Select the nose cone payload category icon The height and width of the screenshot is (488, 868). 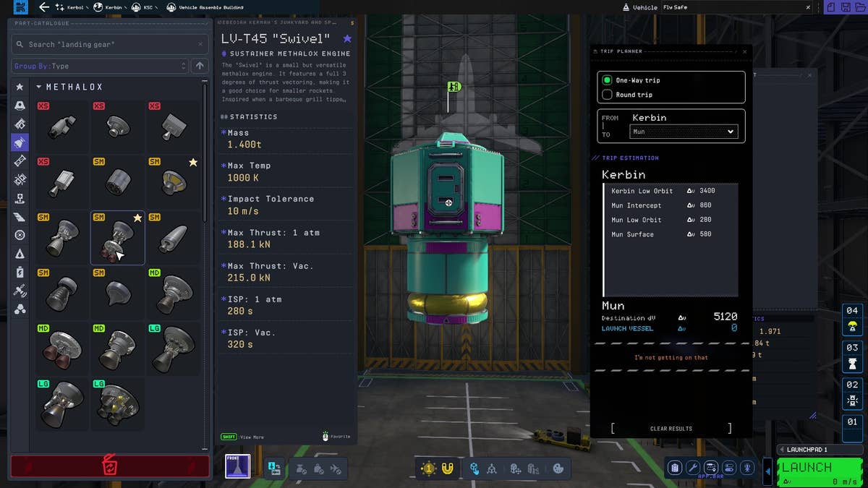(20, 254)
